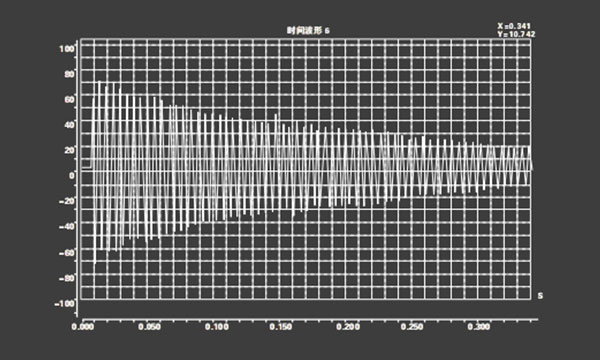Click the x-axis tick label "0.200"

[x=348, y=327]
